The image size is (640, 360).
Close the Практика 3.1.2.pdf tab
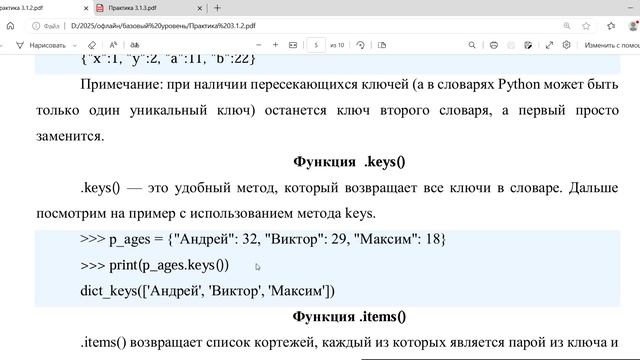(x=86, y=8)
